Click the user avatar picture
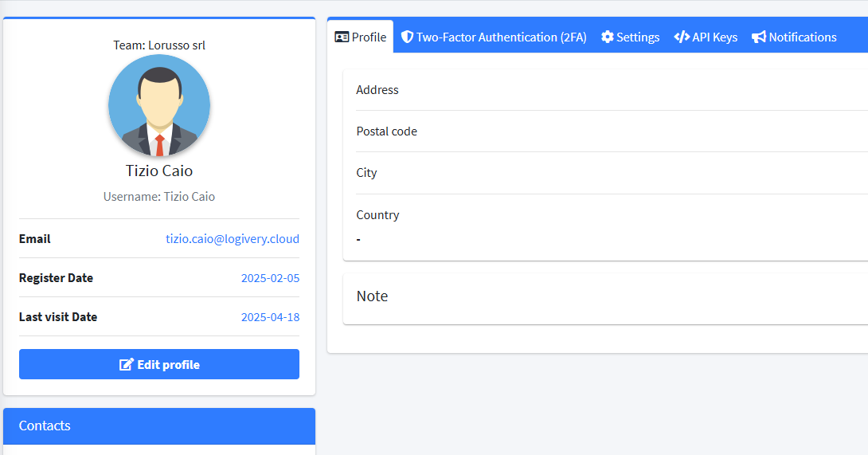The width and height of the screenshot is (868, 455). (159, 105)
